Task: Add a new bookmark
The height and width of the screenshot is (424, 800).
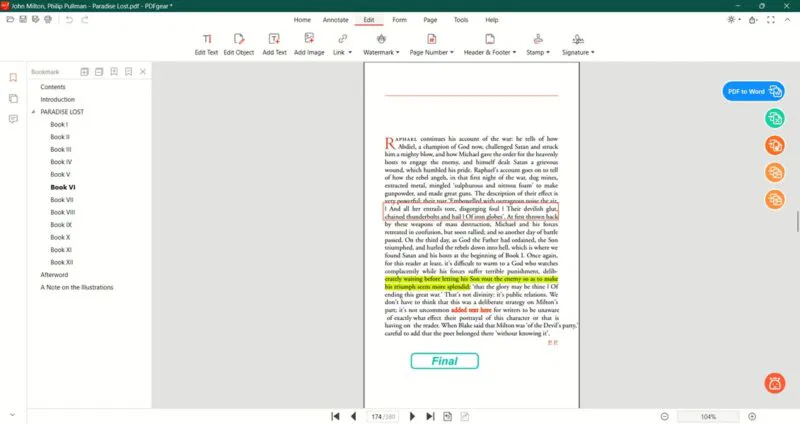Action: point(114,72)
